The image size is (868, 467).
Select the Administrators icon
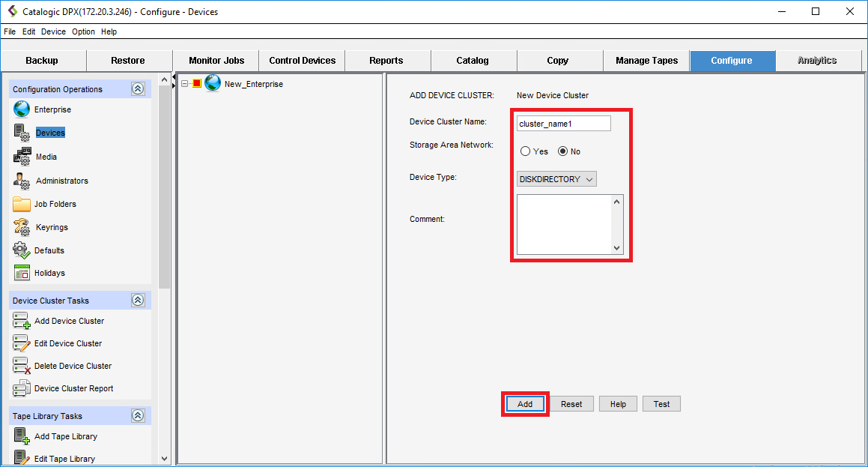[x=22, y=181]
